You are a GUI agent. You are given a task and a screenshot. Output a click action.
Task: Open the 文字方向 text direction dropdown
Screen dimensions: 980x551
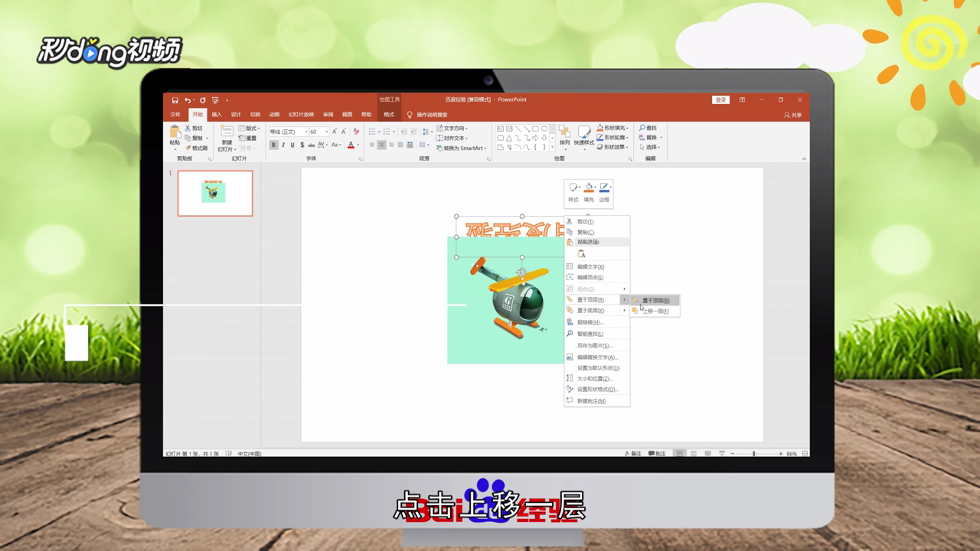click(452, 128)
